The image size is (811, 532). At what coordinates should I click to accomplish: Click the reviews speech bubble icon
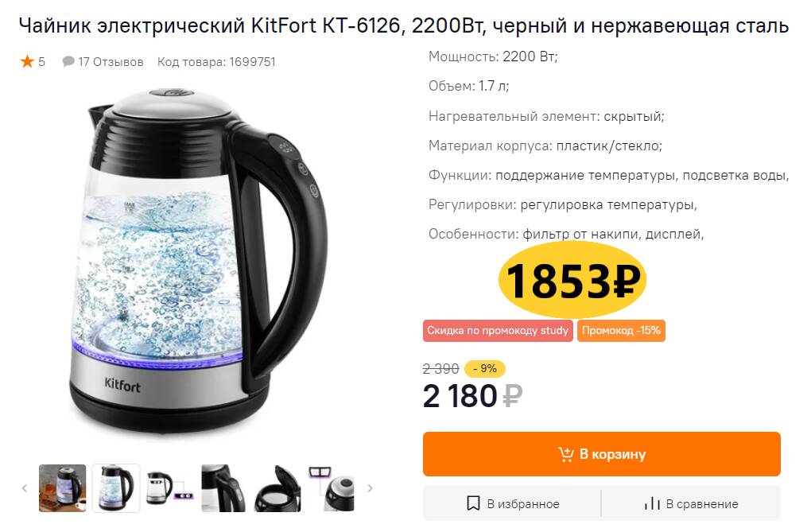(68, 61)
